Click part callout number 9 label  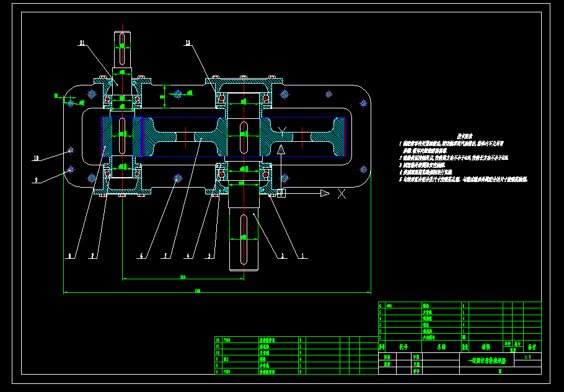pyautogui.click(x=36, y=180)
